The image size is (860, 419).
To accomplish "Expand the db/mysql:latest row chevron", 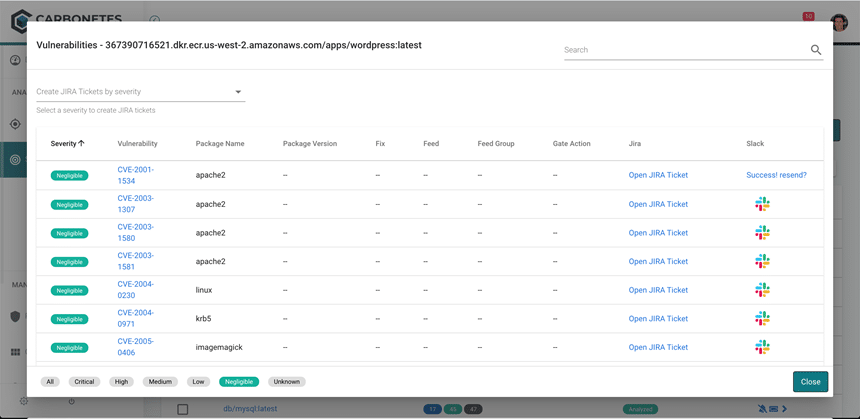I will [785, 409].
